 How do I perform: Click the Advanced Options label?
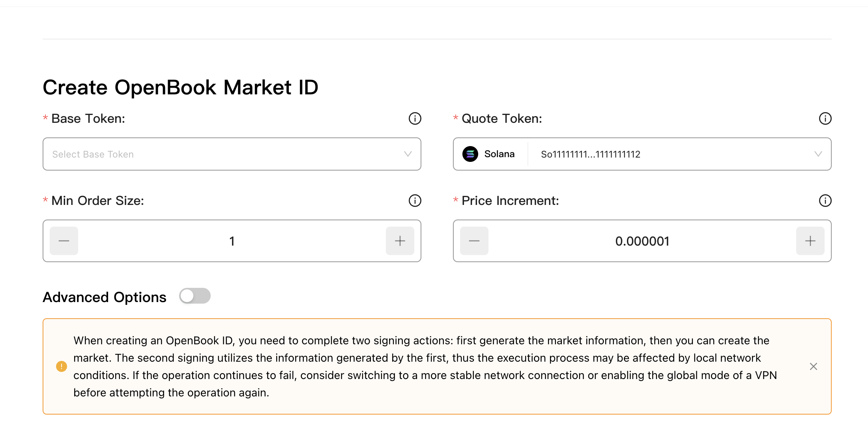pos(105,297)
